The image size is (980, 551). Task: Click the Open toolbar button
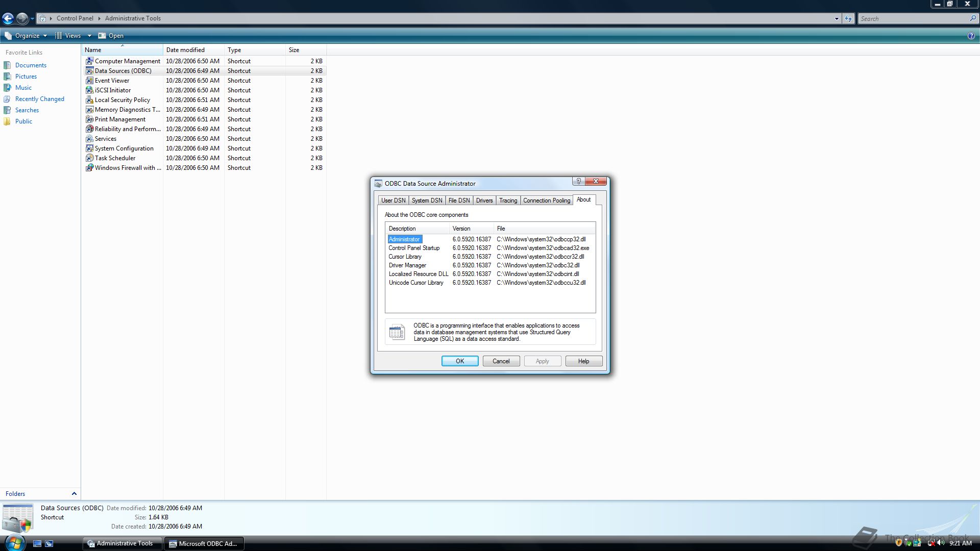[x=111, y=36]
